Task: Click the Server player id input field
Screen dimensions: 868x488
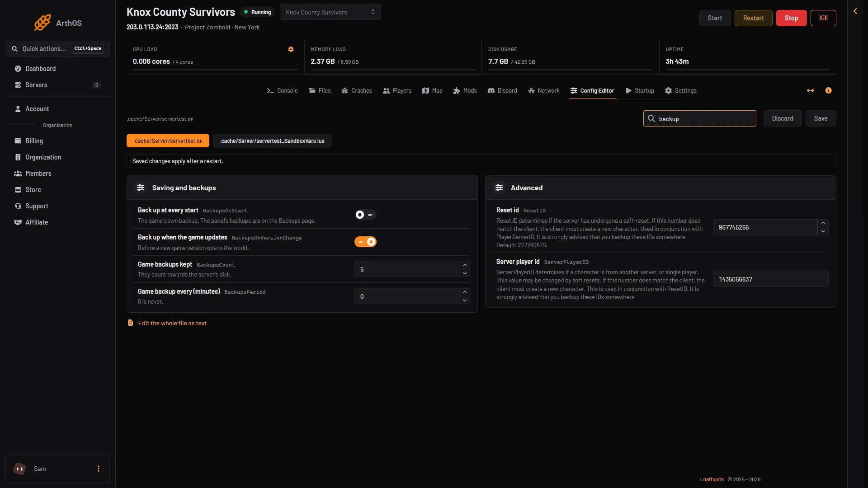Action: tap(770, 279)
